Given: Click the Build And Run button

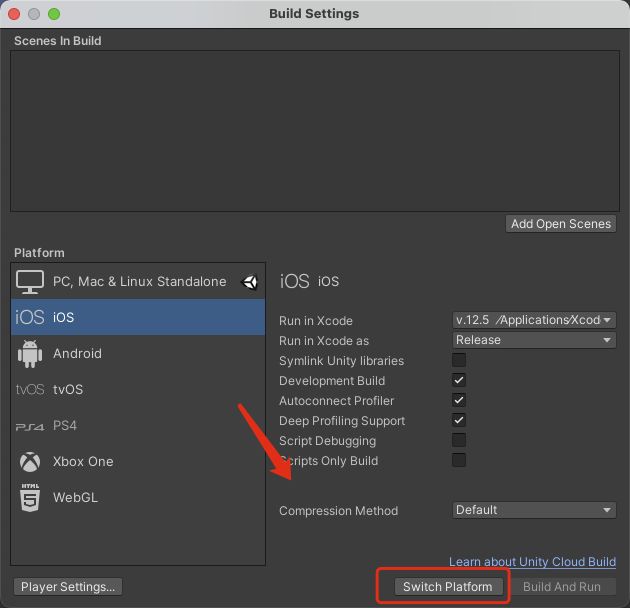Looking at the screenshot, I should click(x=562, y=587).
